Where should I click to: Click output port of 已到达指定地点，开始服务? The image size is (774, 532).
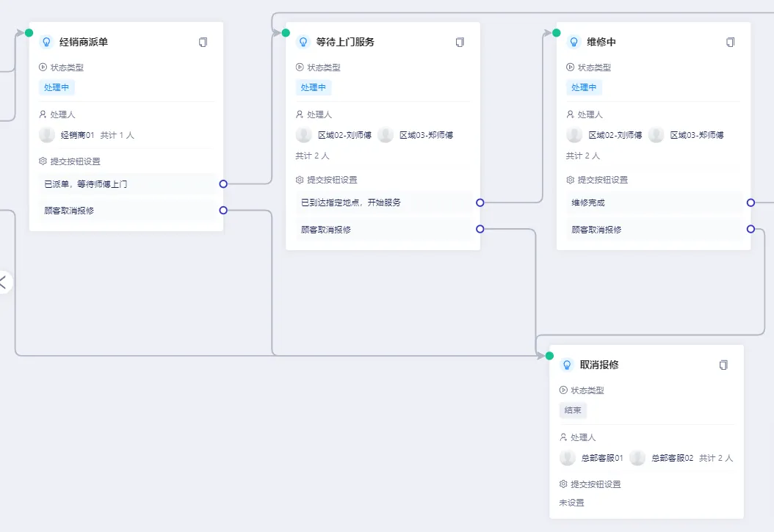pos(480,203)
